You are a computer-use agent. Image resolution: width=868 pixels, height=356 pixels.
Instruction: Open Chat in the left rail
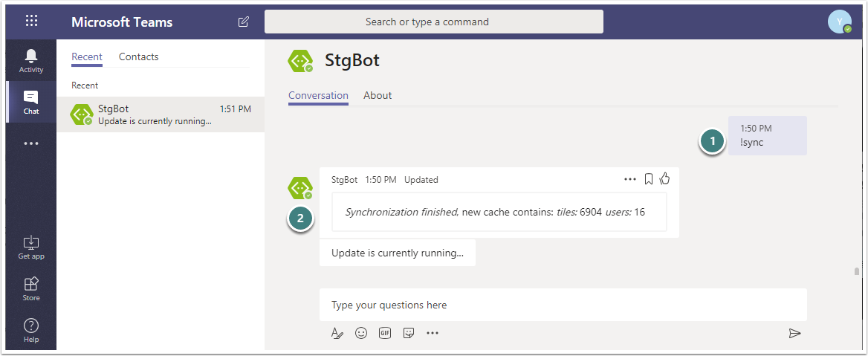[31, 102]
